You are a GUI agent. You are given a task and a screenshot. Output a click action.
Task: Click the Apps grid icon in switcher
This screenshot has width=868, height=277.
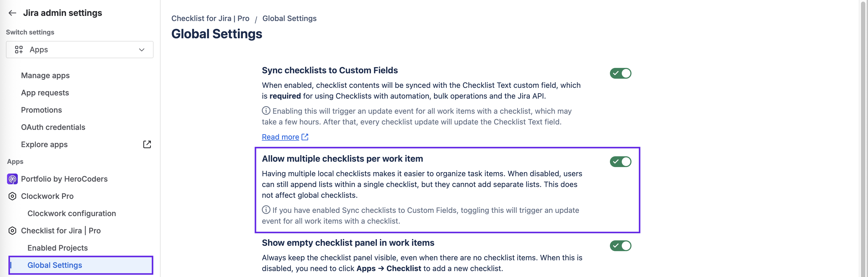[19, 50]
